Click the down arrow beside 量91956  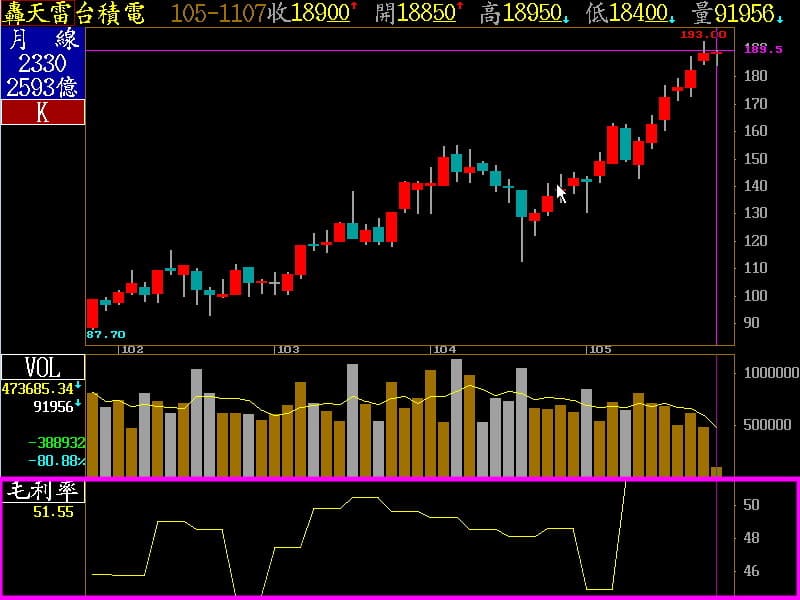pos(780,17)
